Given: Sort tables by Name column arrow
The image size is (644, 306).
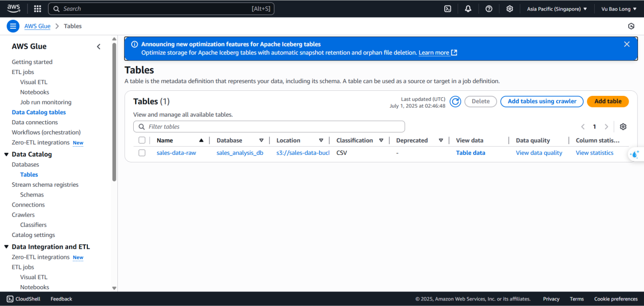Looking at the screenshot, I should coord(201,141).
